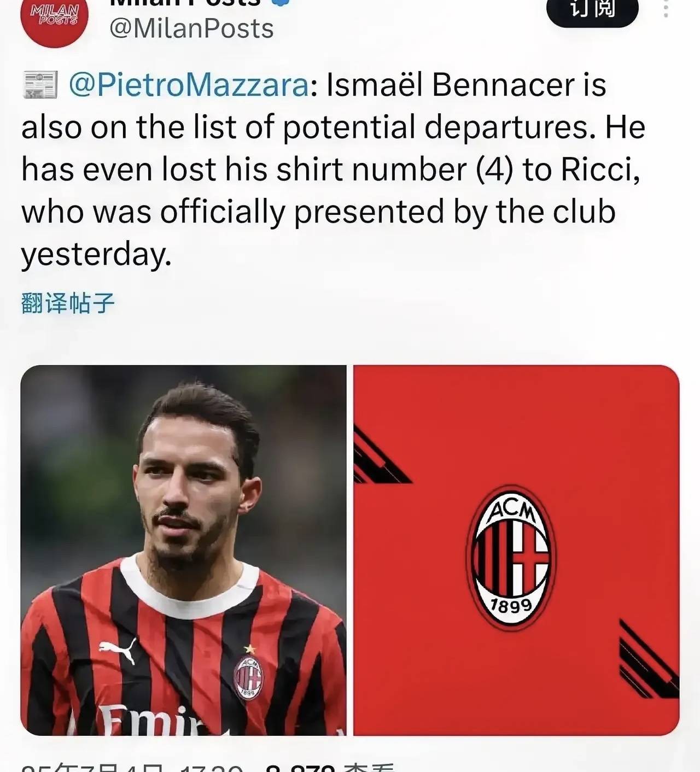
Task: Open the post date timestamp at the bottom
Action: pos(131,767)
